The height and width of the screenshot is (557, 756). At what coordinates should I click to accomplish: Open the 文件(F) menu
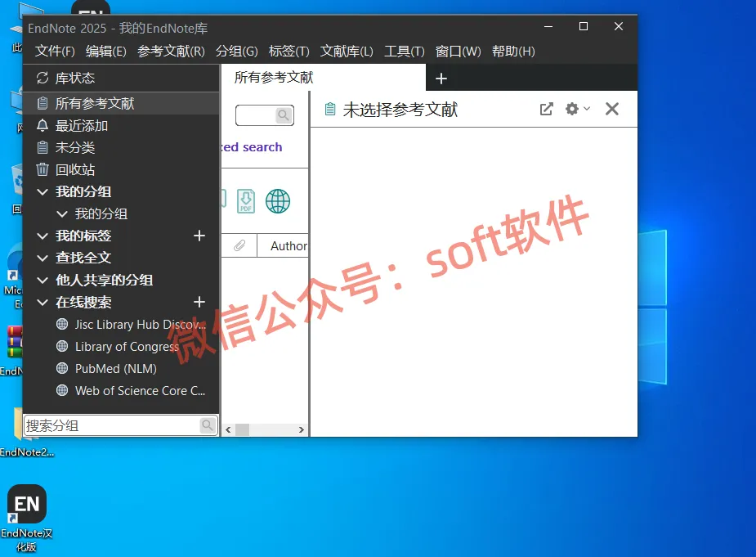[55, 52]
